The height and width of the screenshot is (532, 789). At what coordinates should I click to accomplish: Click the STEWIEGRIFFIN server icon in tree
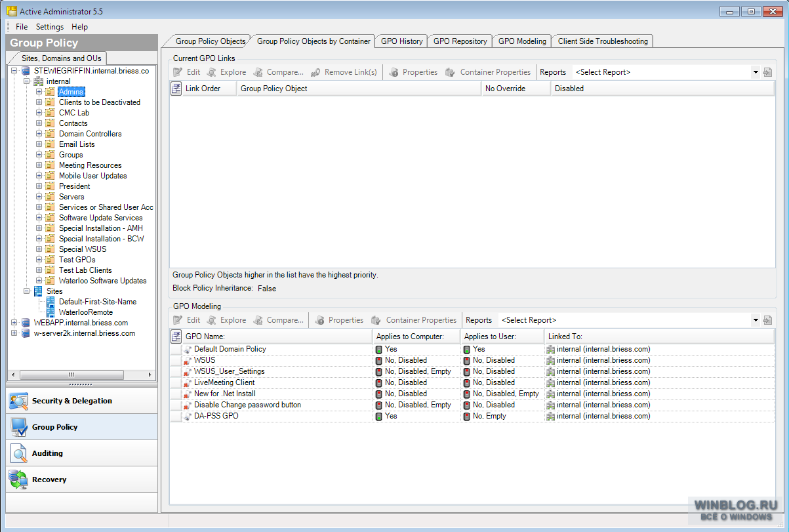point(26,71)
